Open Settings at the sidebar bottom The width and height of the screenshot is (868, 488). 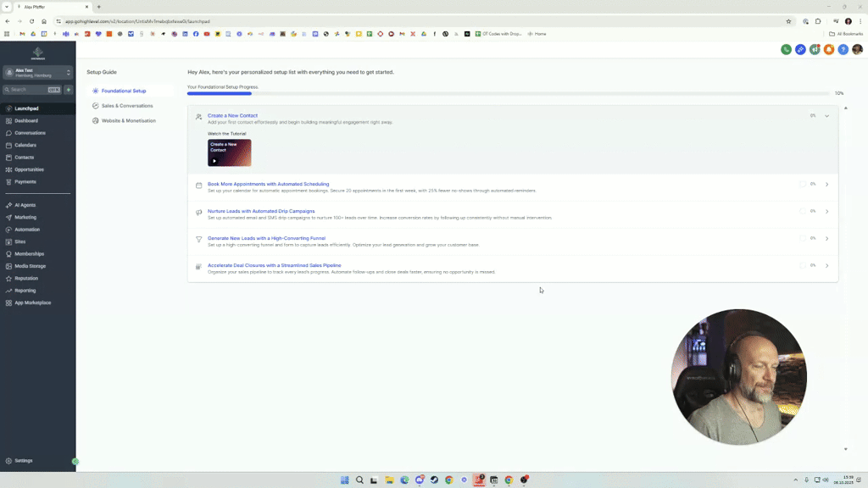pos(23,460)
